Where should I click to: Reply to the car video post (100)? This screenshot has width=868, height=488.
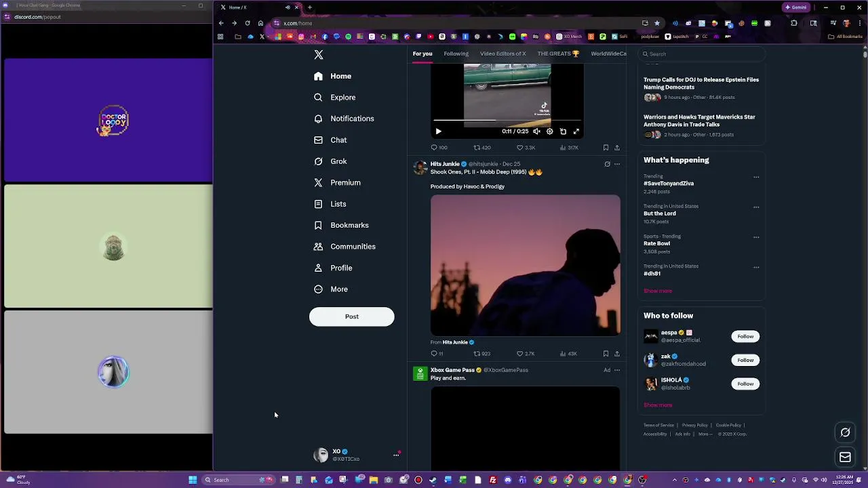click(439, 148)
